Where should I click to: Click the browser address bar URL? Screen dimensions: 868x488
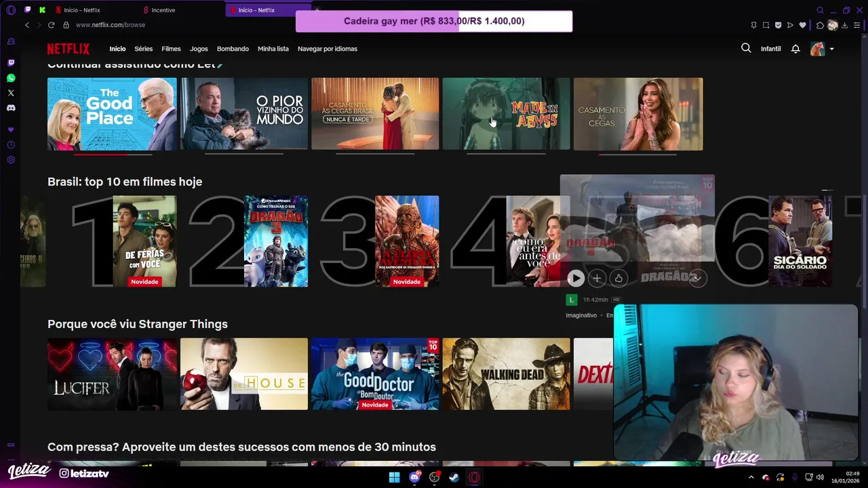point(111,25)
